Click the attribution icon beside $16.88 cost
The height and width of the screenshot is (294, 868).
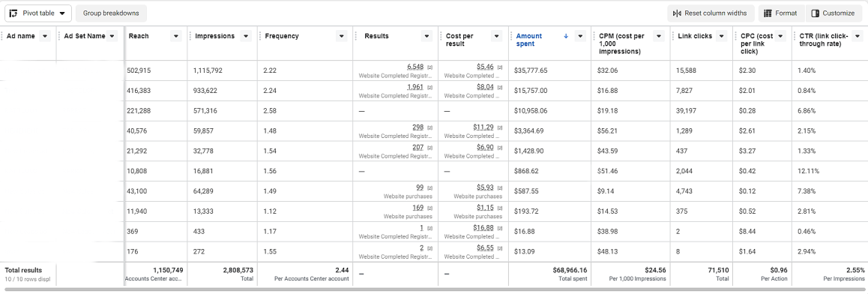[499, 228]
